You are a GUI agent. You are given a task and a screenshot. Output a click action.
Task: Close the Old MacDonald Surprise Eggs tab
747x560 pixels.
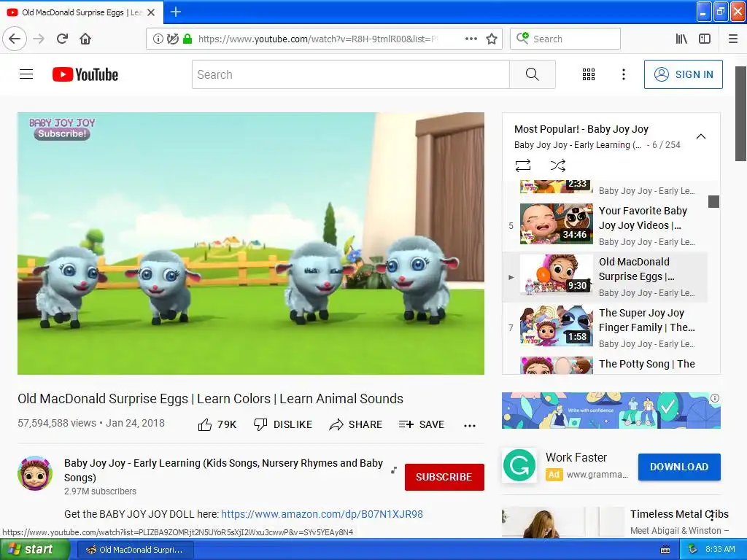click(x=151, y=12)
